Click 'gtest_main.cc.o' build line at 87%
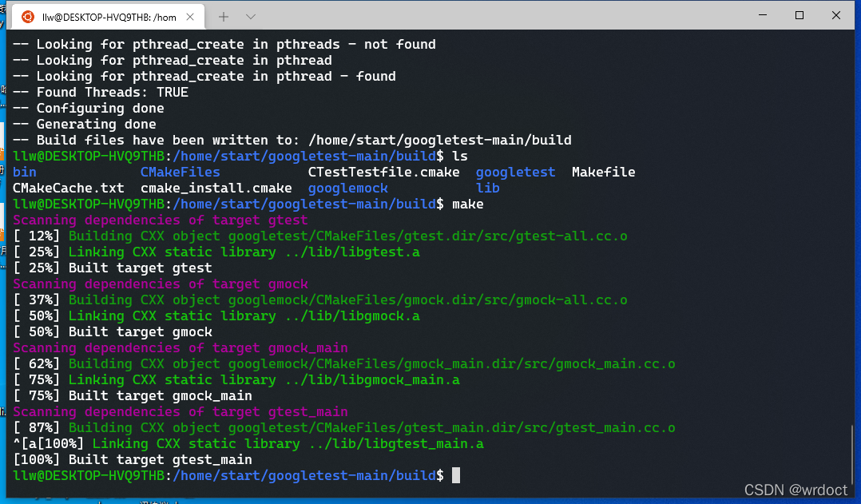Viewport: 861px width, 504px height. point(344,427)
